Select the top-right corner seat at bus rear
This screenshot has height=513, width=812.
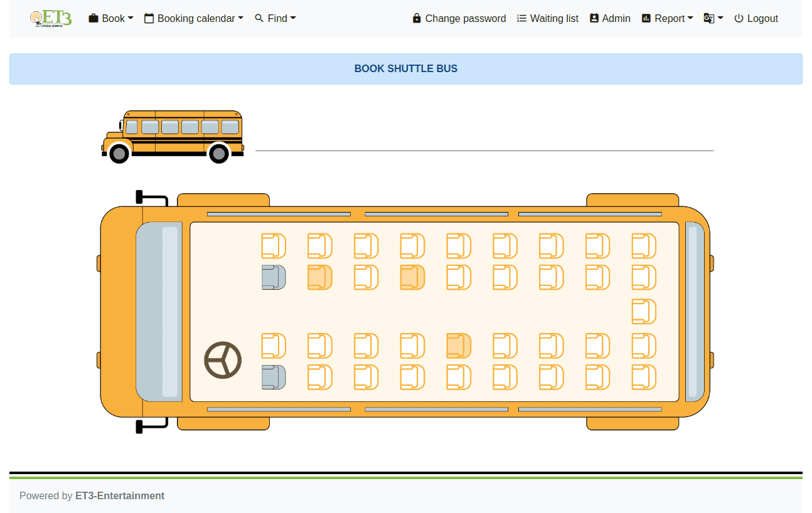(644, 246)
